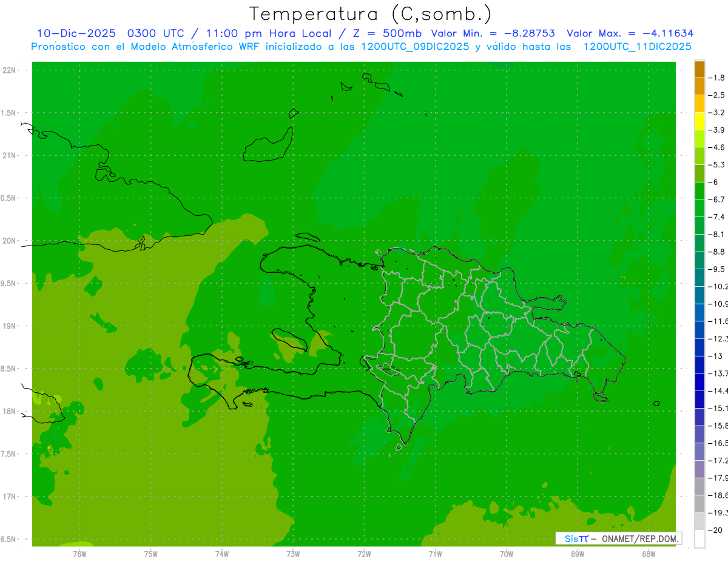Click the white swatch below -20

click(699, 539)
